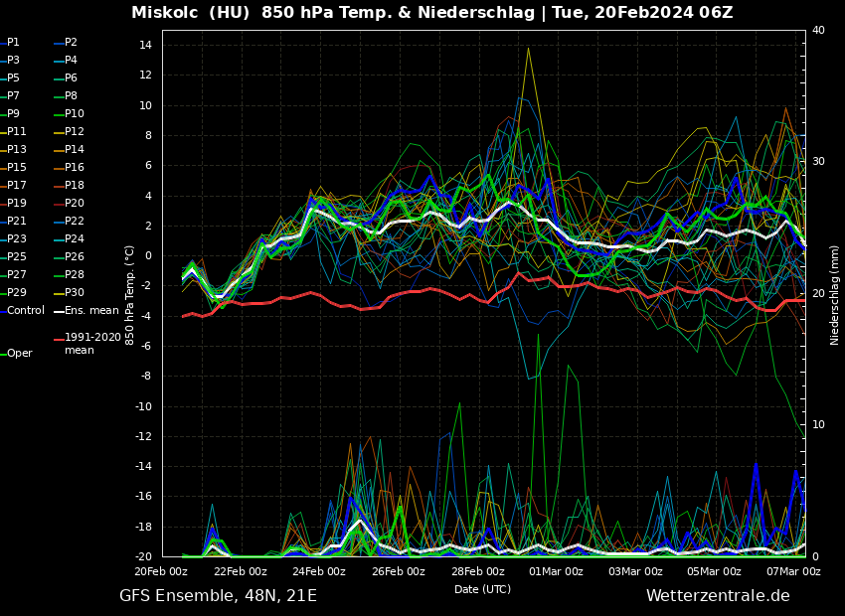
Task: Click the Wetterzentrale.de link text
Action: click(x=717, y=596)
